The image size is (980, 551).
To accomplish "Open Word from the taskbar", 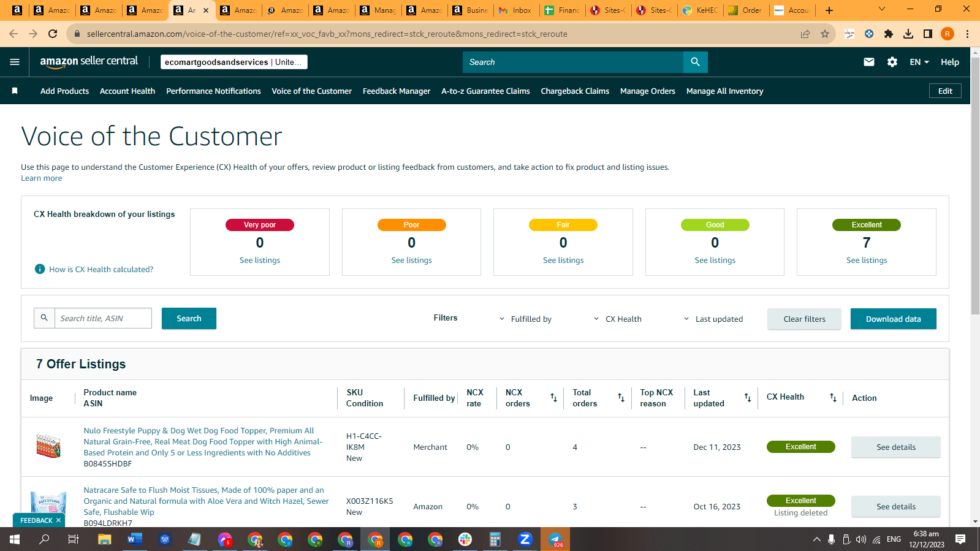I will coord(134,539).
